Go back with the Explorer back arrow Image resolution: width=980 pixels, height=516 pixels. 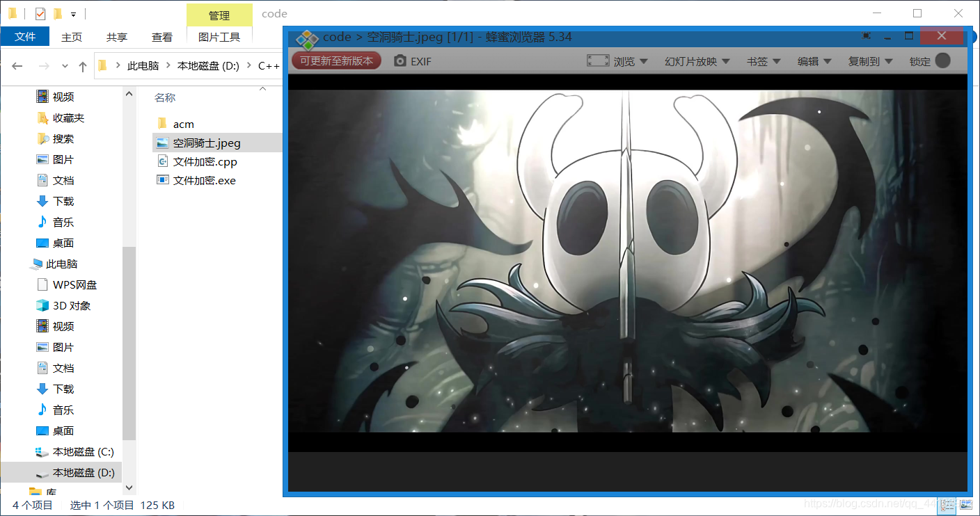[17, 66]
